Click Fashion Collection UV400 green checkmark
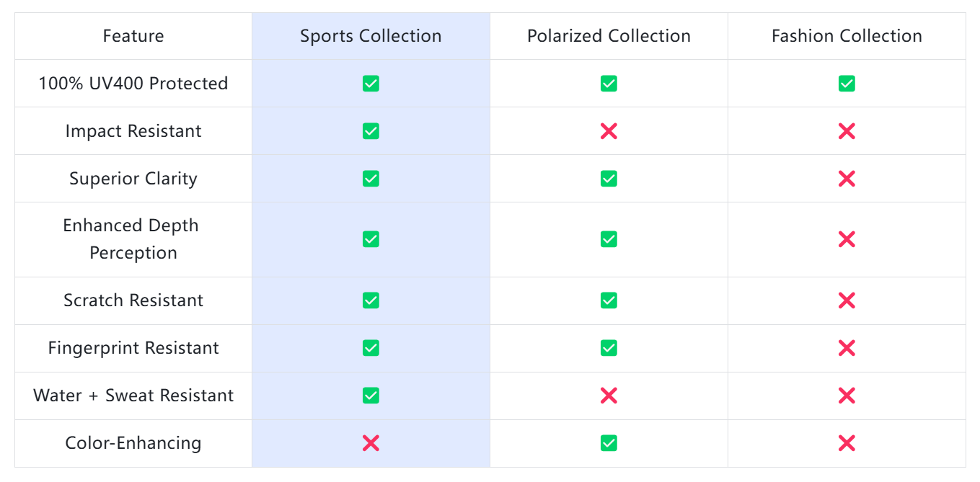This screenshot has height=482, width=980. (847, 84)
